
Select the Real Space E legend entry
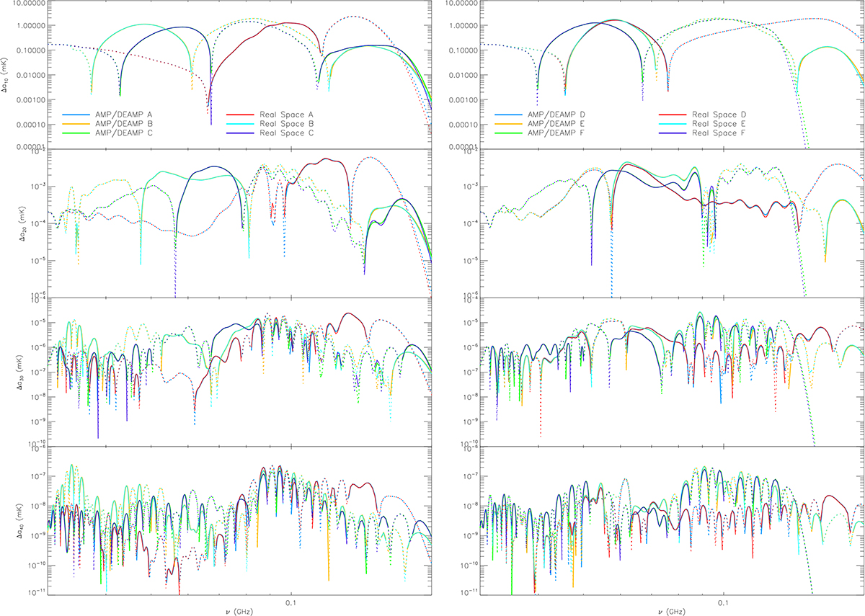coord(719,124)
